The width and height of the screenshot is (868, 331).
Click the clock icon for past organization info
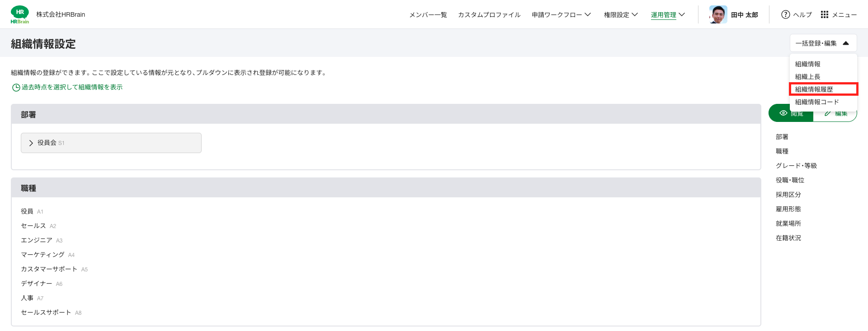(x=16, y=87)
